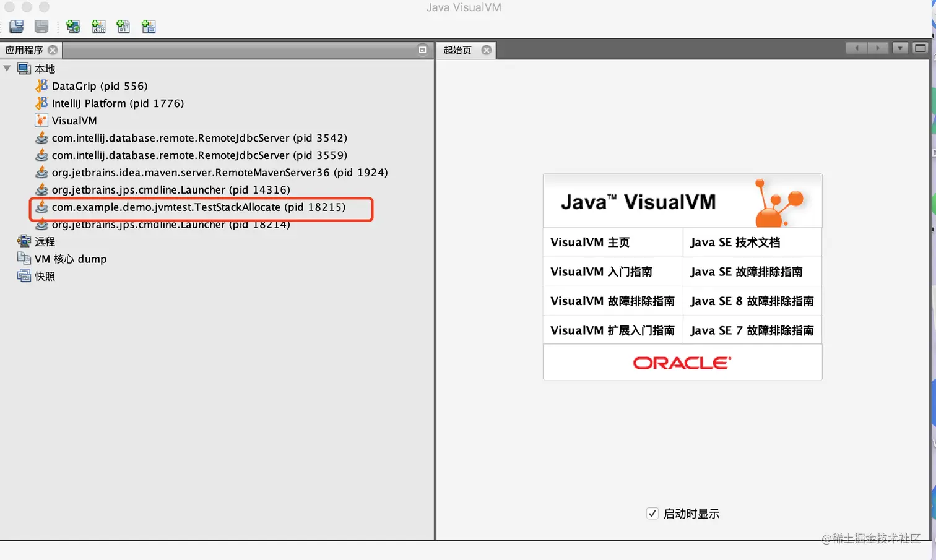This screenshot has height=560, width=936.
Task: Select the 远程 tree node
Action: coord(45,242)
